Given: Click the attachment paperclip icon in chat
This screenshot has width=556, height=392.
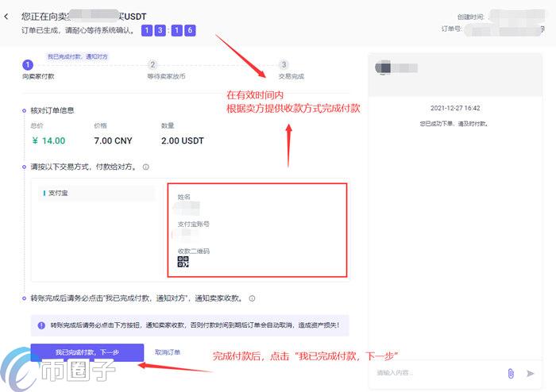Looking at the screenshot, I should [511, 373].
